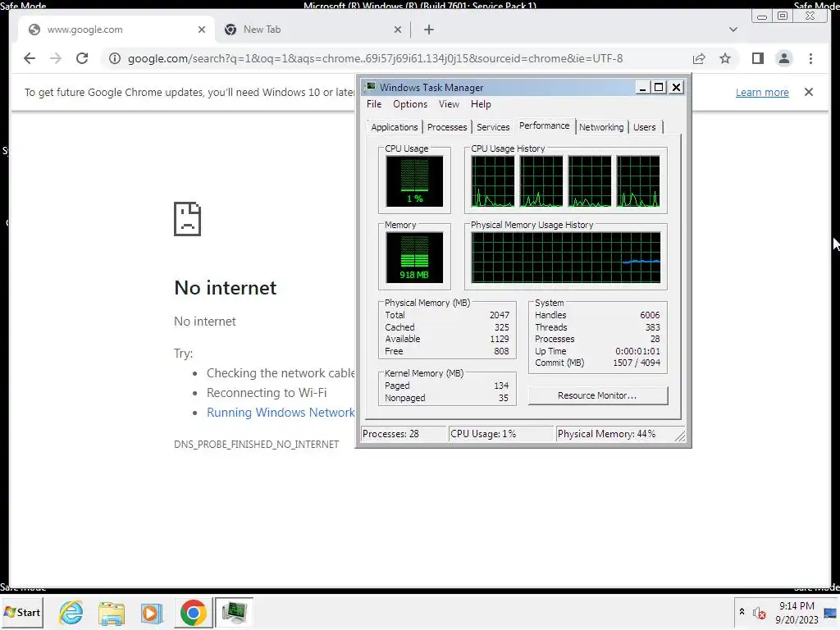Open the Learn more link
This screenshot has width=840, height=630.
762,92
